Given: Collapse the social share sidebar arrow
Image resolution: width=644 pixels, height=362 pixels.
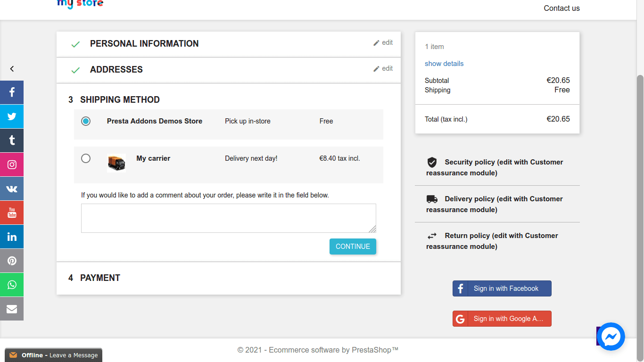Looking at the screenshot, I should (12, 69).
